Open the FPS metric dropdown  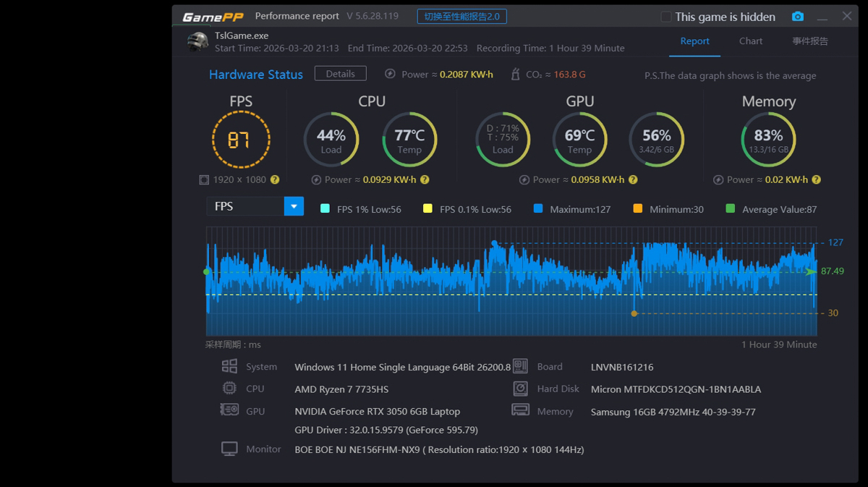coord(294,206)
